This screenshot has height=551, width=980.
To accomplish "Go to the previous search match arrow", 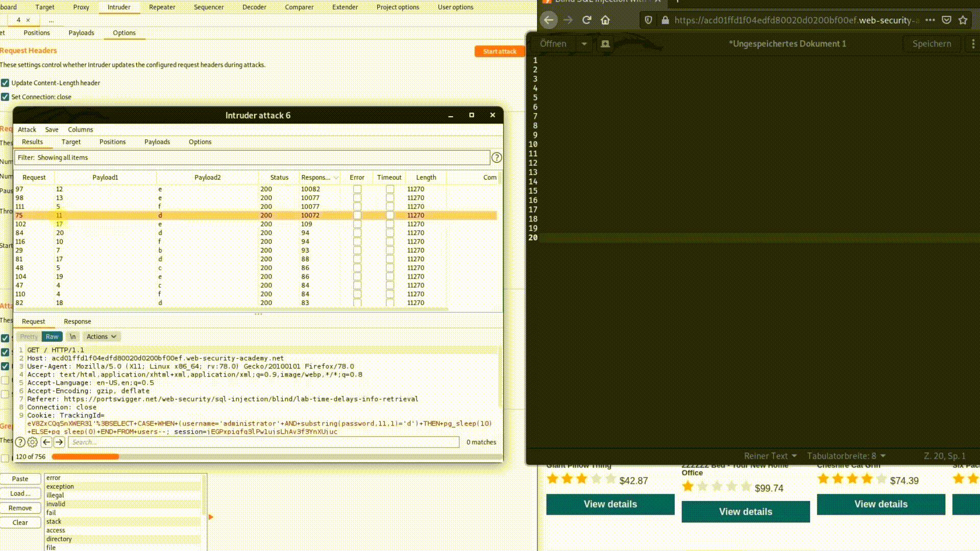I will 46,442.
